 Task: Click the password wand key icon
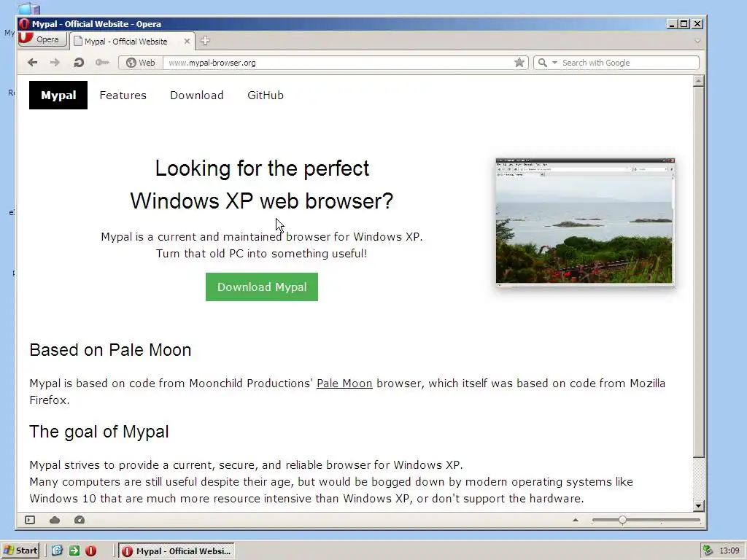point(102,63)
